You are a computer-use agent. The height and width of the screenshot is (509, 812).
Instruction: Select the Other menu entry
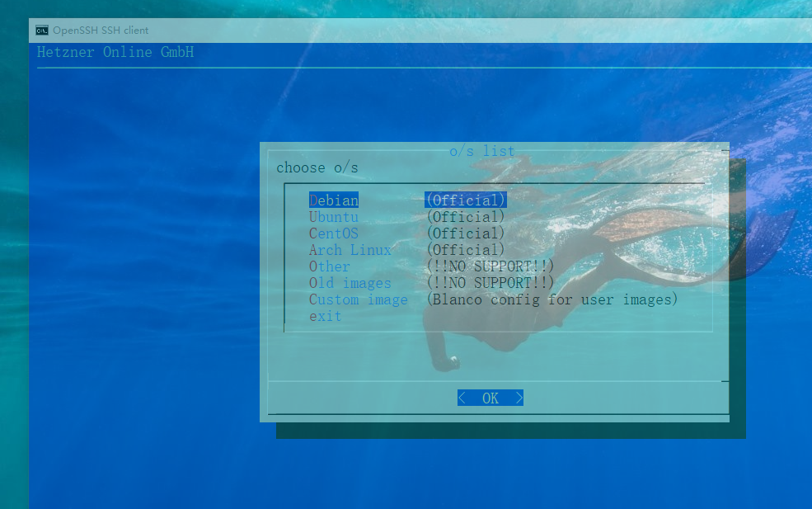[x=330, y=266]
